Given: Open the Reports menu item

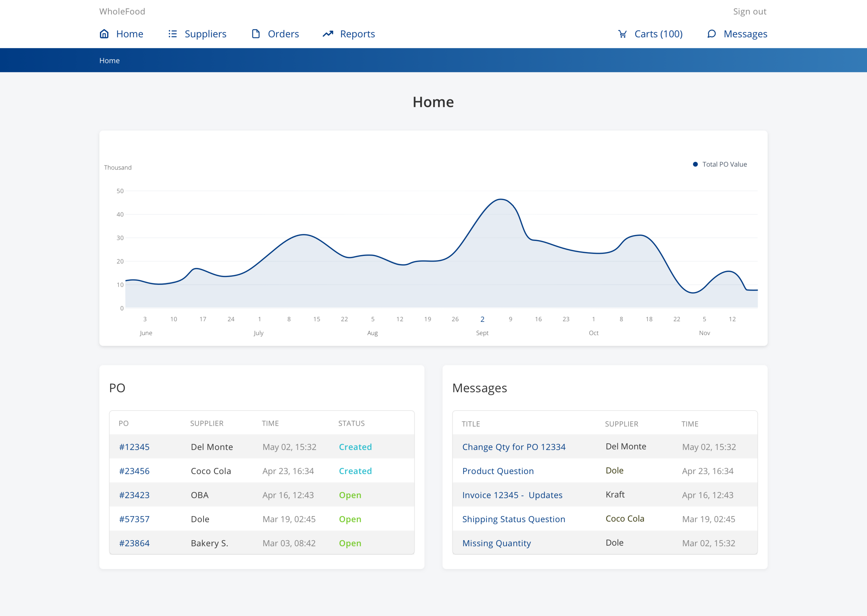Looking at the screenshot, I should 357,34.
